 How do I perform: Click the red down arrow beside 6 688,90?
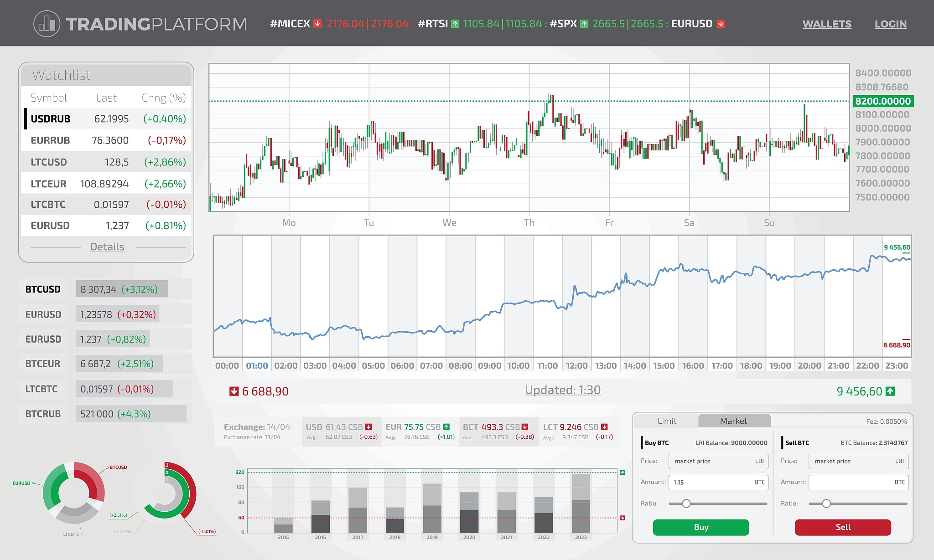pyautogui.click(x=234, y=391)
